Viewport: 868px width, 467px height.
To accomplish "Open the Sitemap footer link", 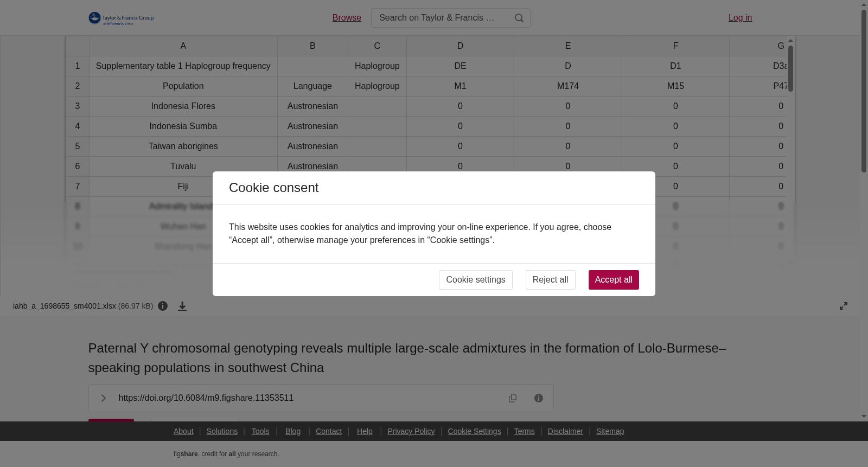I will (x=610, y=431).
